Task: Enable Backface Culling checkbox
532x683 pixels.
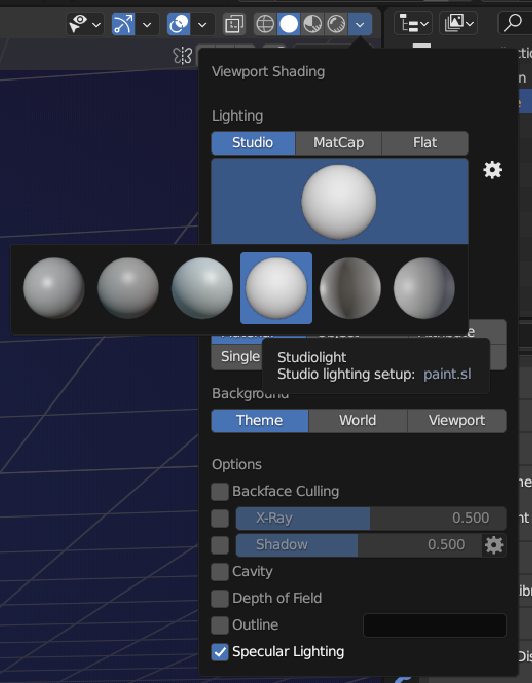Action: (x=220, y=492)
